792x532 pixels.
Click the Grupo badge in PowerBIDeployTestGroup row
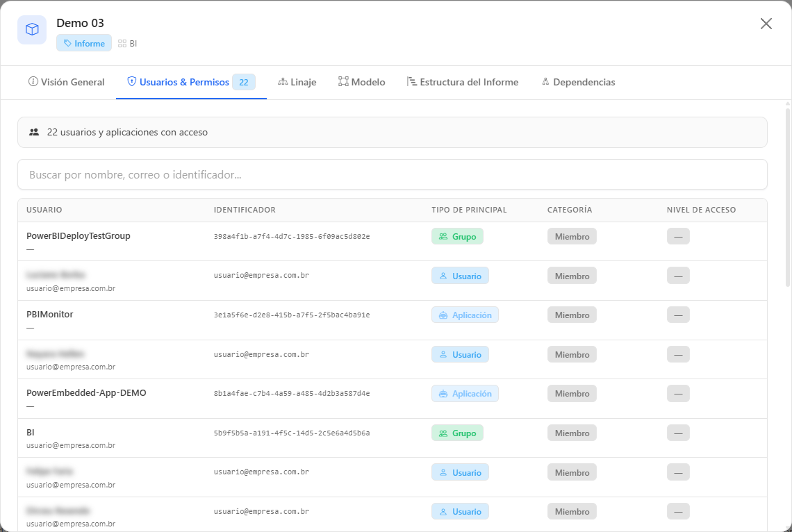point(457,236)
